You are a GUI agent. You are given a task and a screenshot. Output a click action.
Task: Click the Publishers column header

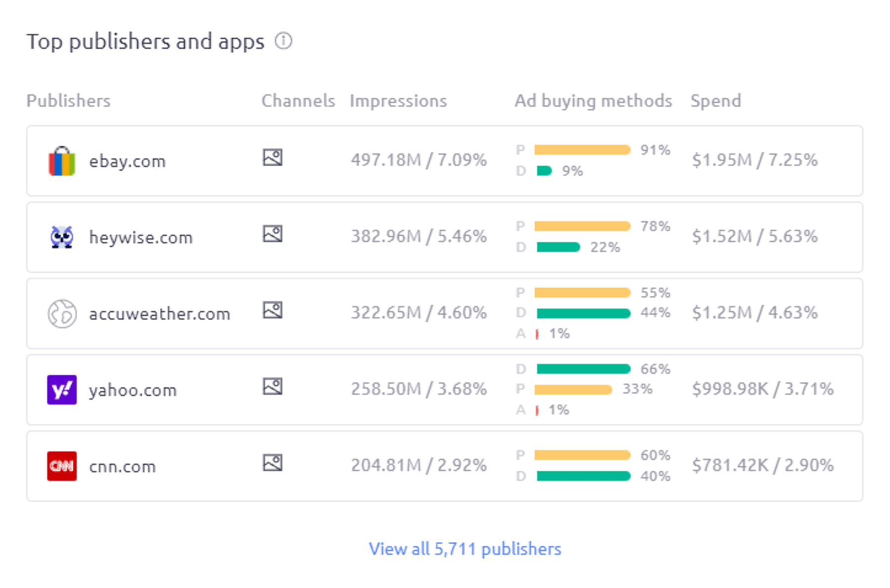pyautogui.click(x=68, y=101)
